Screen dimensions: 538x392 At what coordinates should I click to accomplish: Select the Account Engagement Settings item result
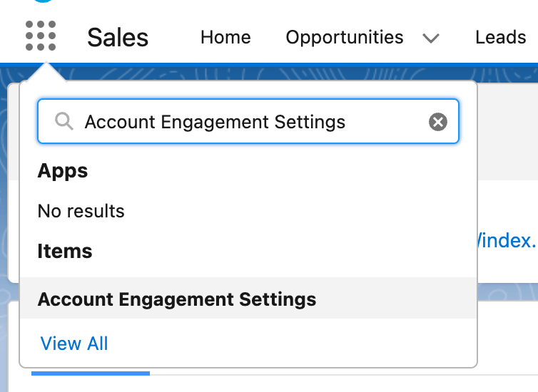(177, 299)
